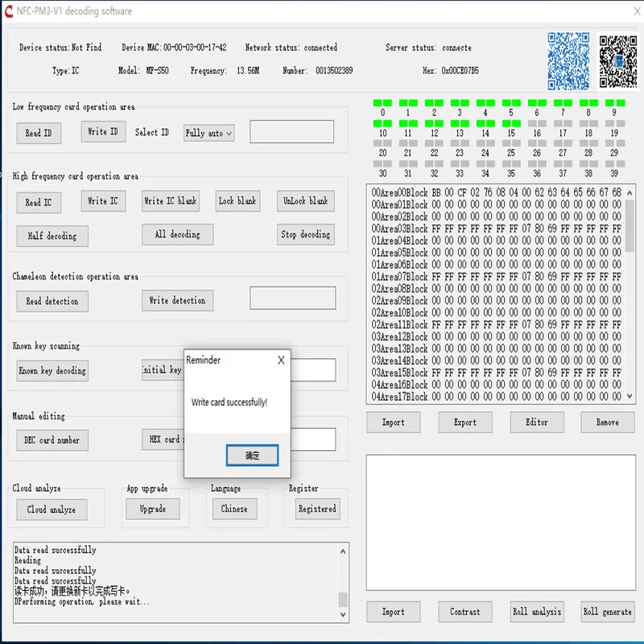Click Roll generate button

(x=608, y=612)
